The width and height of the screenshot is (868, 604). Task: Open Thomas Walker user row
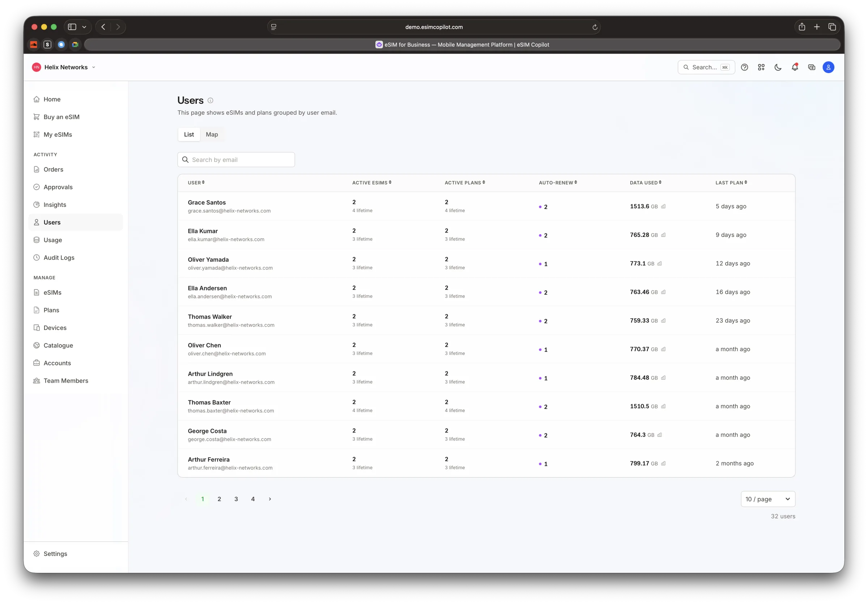[x=486, y=320]
